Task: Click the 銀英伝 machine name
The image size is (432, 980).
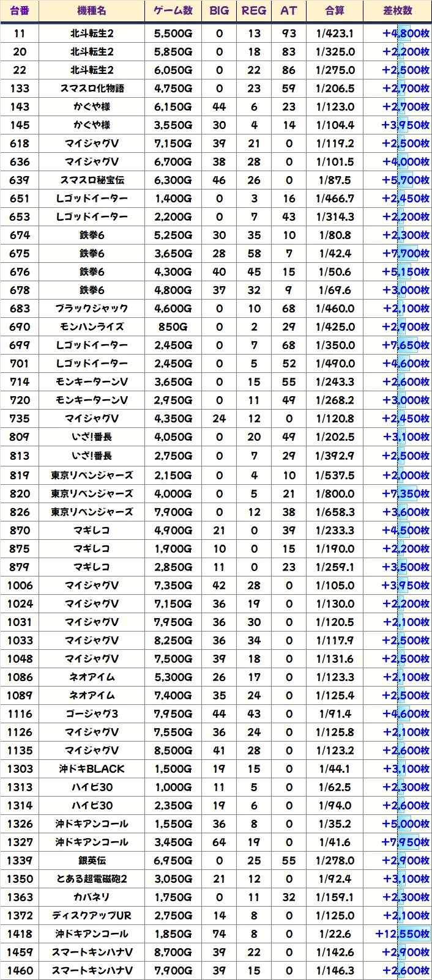Action: point(92,861)
